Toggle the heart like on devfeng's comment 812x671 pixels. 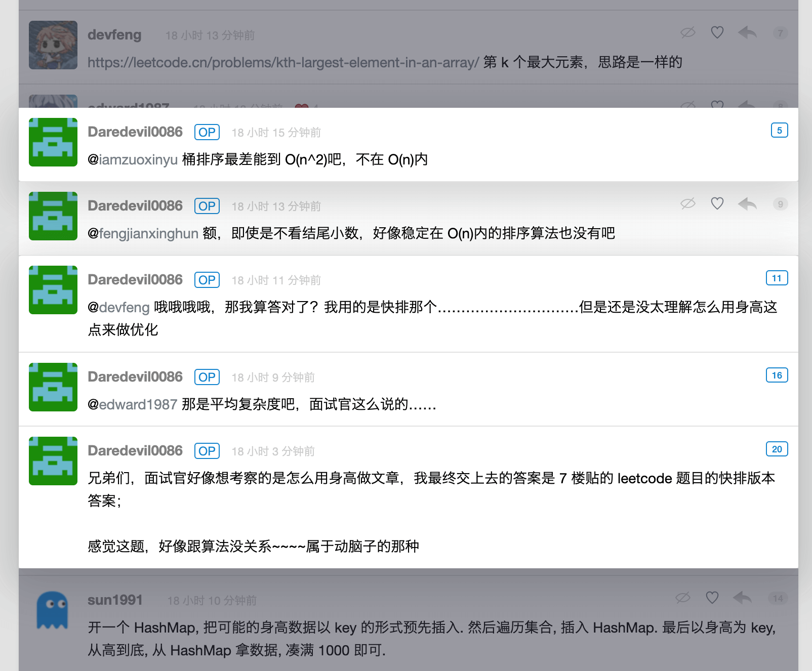[717, 32]
